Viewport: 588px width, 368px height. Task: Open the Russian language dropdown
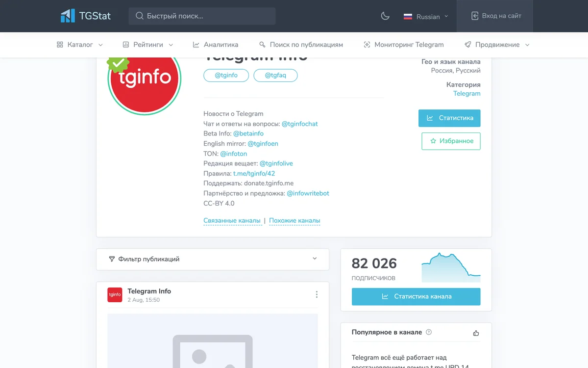426,16
